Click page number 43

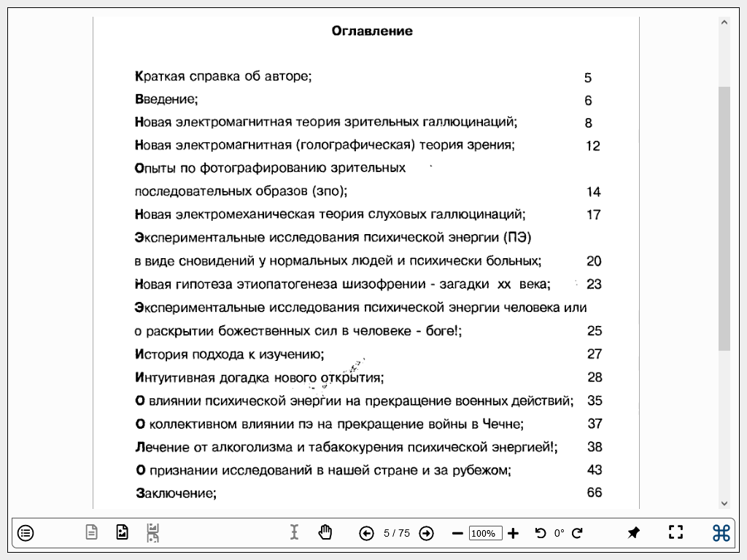click(595, 470)
